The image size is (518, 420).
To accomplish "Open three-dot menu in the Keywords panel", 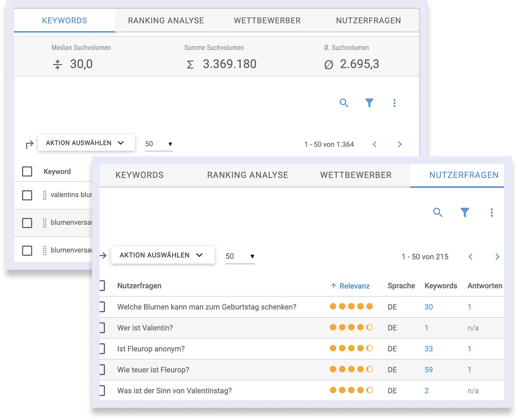I will point(394,103).
